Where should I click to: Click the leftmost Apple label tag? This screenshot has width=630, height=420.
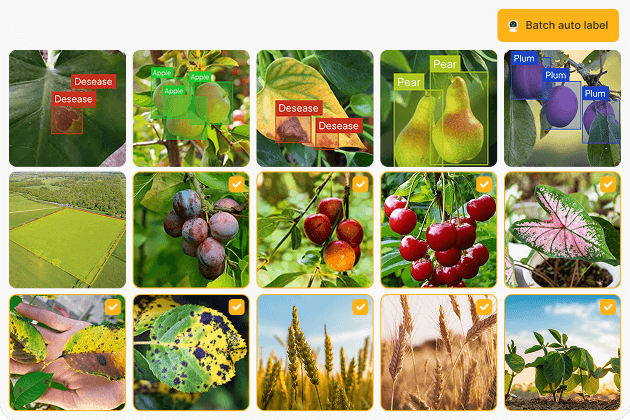(162, 73)
